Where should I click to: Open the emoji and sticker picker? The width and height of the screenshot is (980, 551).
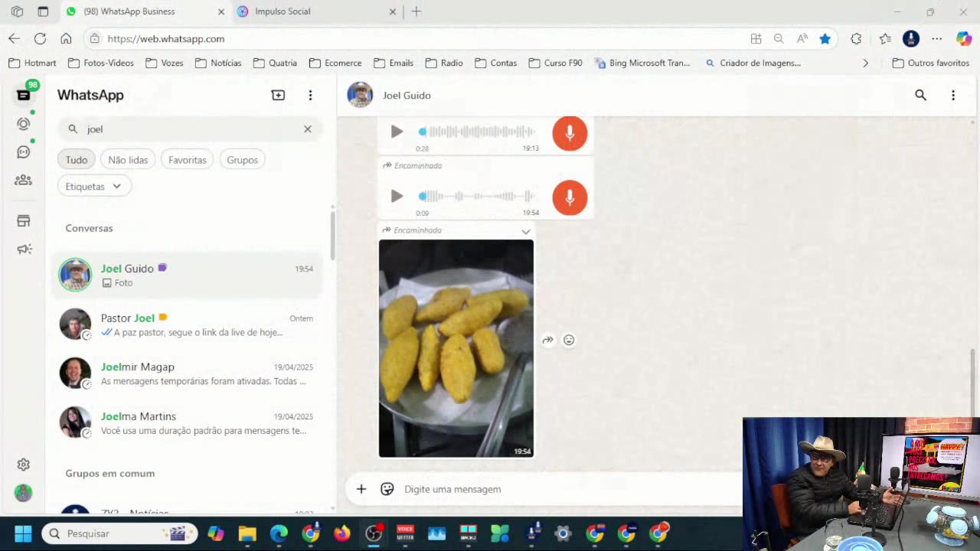(x=387, y=489)
